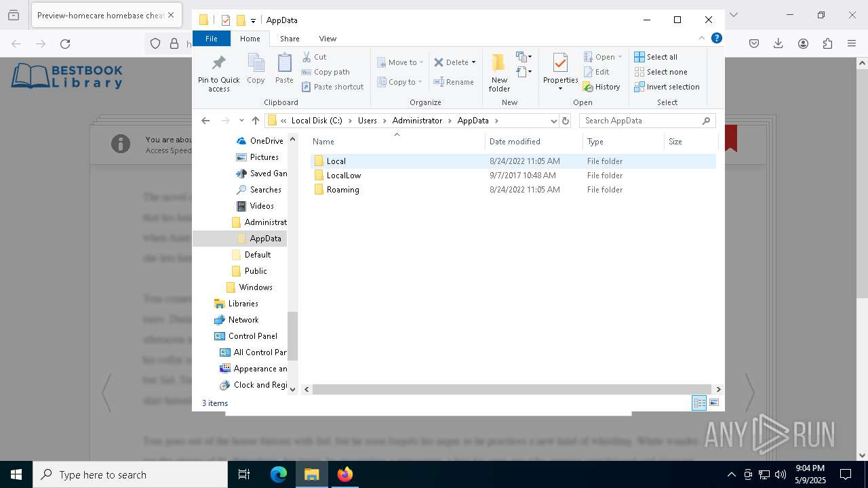Create a New folder
Image resolution: width=868 pixels, height=488 pixels.
pyautogui.click(x=499, y=73)
